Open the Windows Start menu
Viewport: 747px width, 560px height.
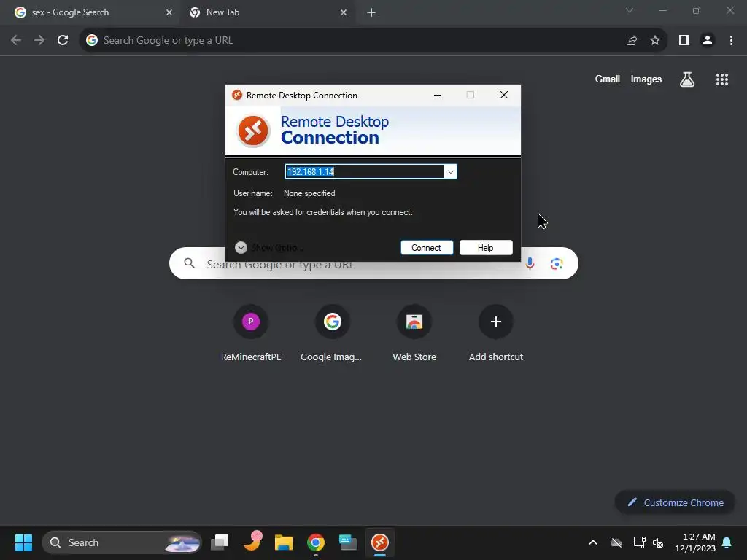23,542
